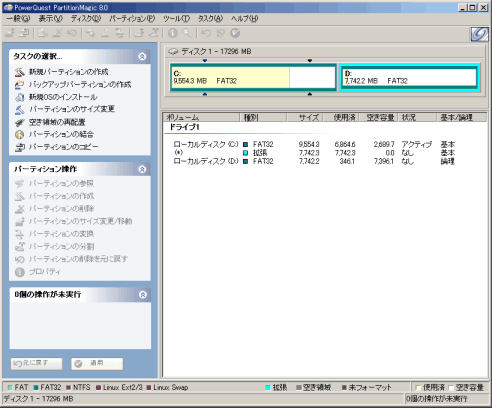Click the icon beside 空き領域の再配置
Screen dimensions: 492x408
click(x=20, y=122)
